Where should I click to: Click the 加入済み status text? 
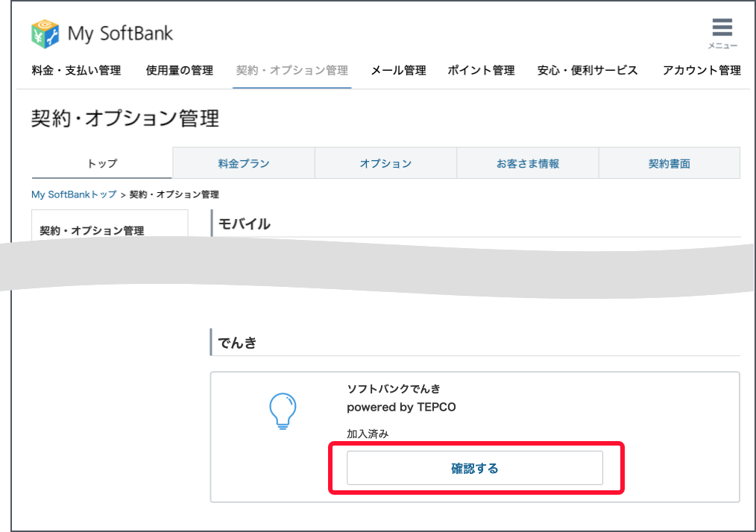[x=368, y=434]
